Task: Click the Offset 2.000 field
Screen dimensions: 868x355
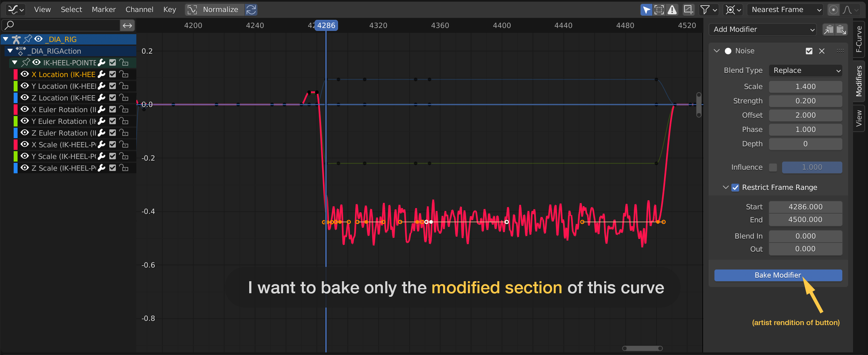Action: [x=805, y=115]
